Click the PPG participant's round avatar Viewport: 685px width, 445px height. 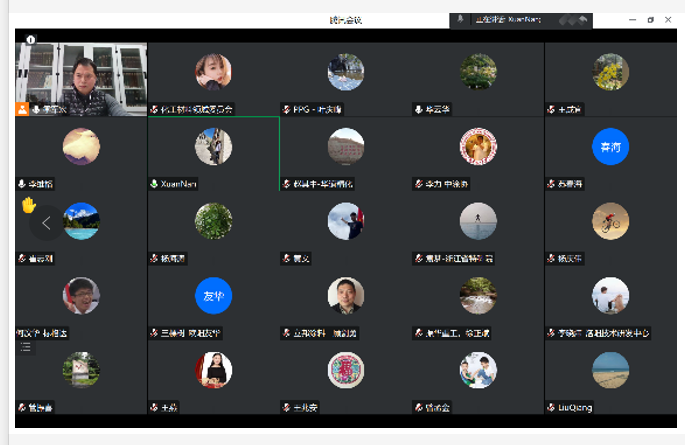tap(346, 72)
